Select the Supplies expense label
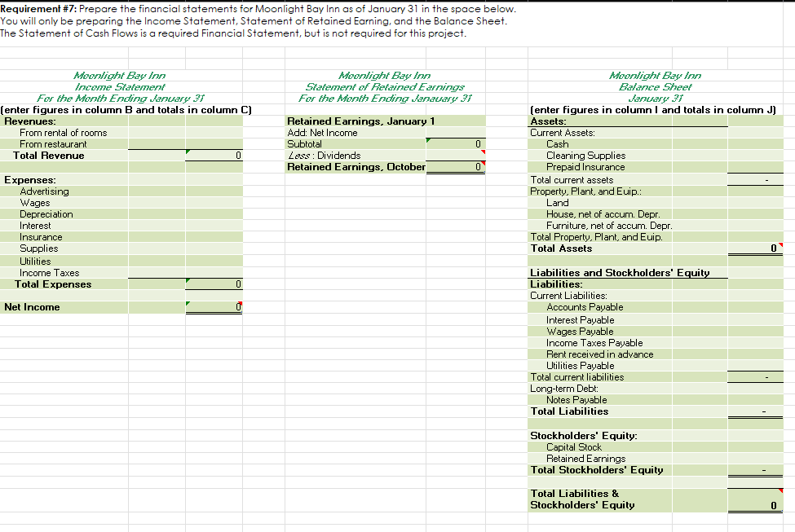 38,248
